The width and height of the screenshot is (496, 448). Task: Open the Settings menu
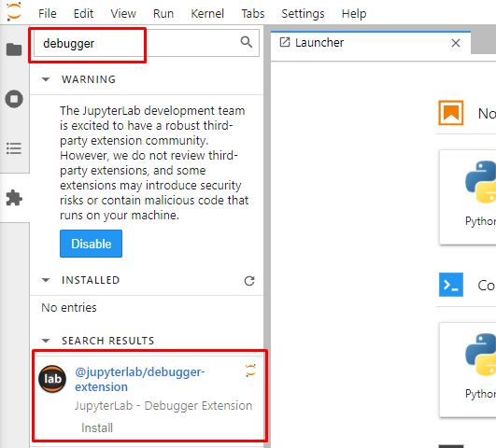[x=303, y=14]
